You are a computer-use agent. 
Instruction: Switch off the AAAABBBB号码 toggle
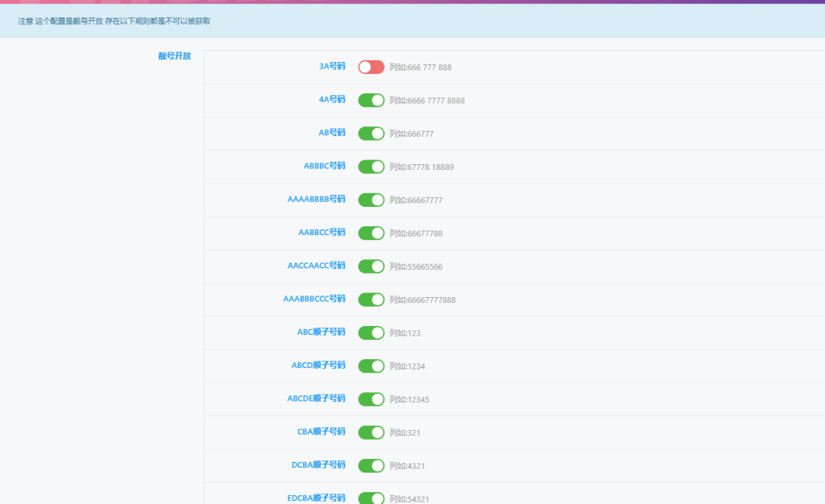[x=371, y=200]
